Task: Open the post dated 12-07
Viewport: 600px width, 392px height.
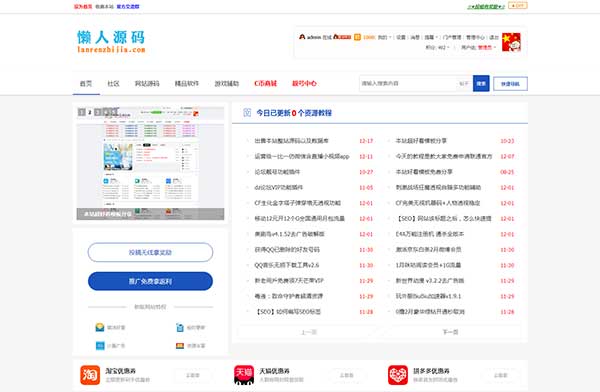Action: coord(444,156)
